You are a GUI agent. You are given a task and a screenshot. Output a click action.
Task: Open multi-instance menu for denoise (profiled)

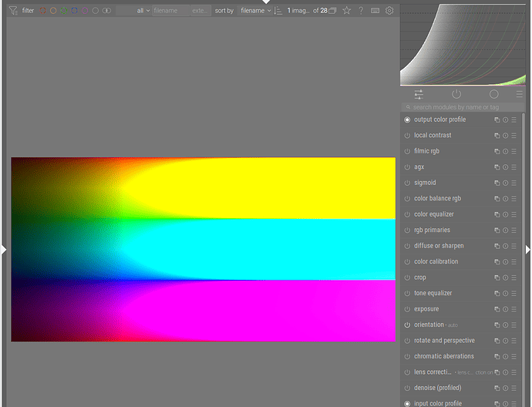tap(497, 388)
